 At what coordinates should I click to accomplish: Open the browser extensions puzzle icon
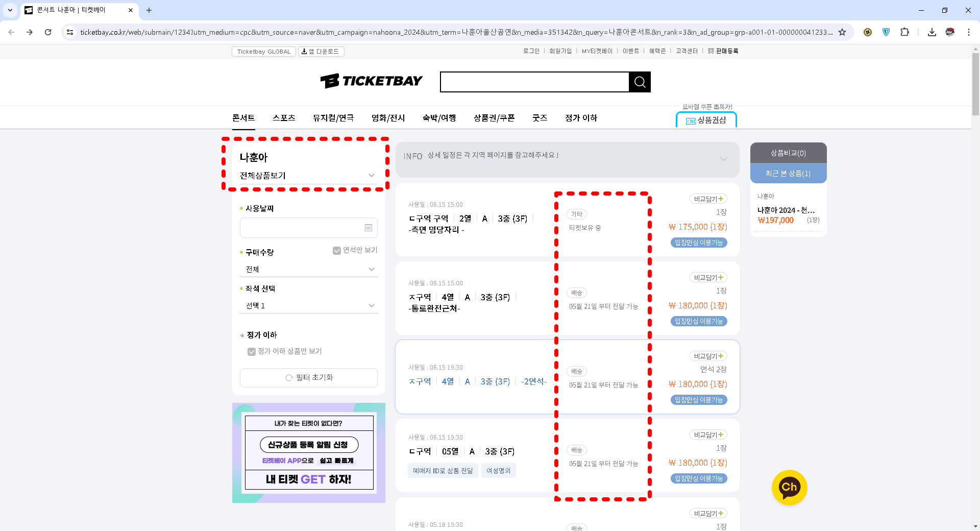click(904, 32)
